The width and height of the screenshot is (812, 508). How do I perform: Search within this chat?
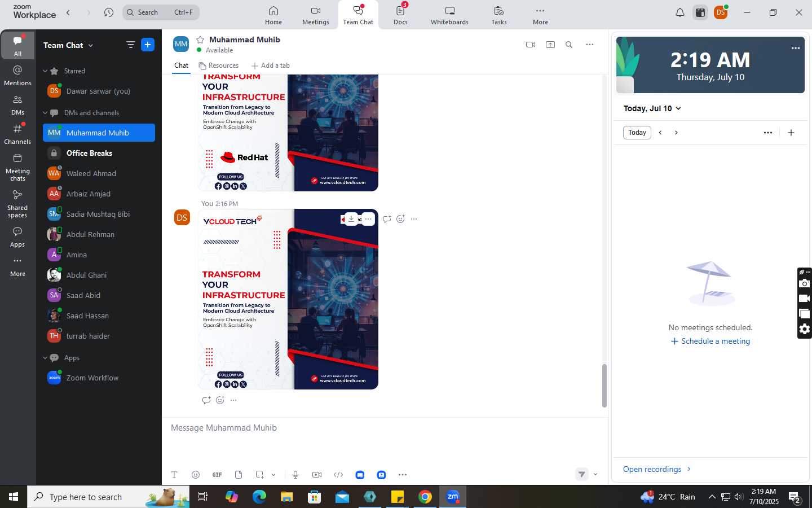(x=569, y=45)
